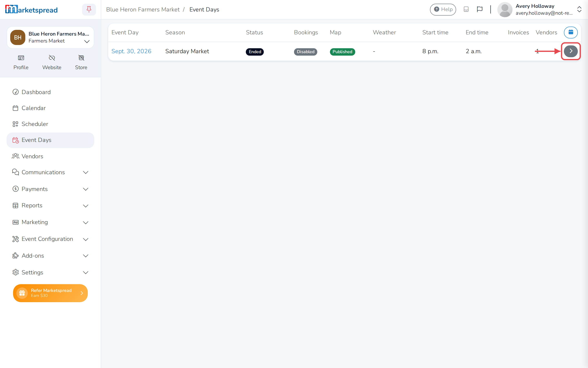The height and width of the screenshot is (368, 588).
Task: Click the Ended status badge
Action: point(255,52)
